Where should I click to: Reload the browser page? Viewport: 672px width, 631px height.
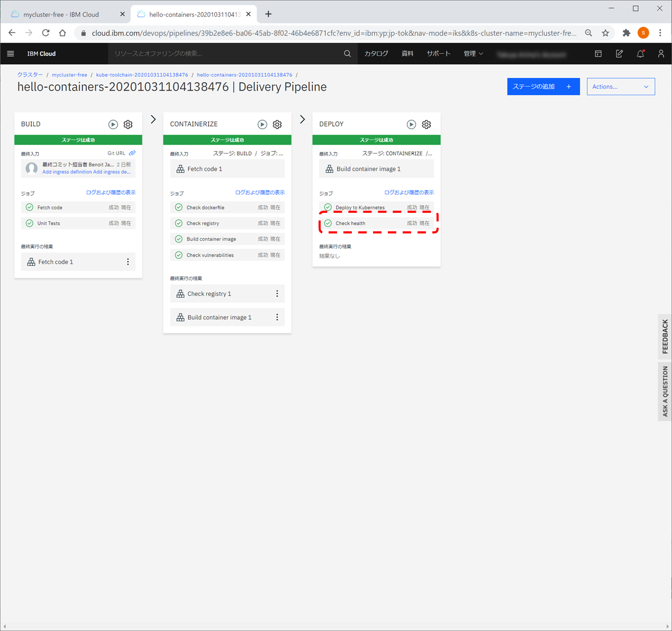pyautogui.click(x=46, y=33)
